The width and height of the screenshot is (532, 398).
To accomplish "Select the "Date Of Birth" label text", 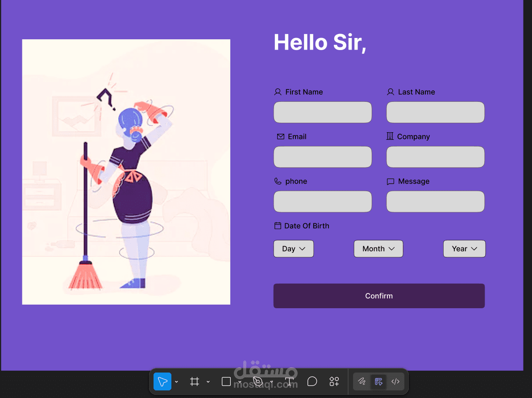I will tap(307, 226).
